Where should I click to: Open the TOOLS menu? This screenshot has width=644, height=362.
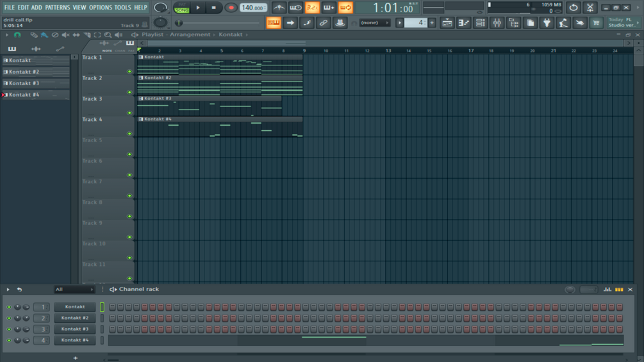[x=122, y=8]
